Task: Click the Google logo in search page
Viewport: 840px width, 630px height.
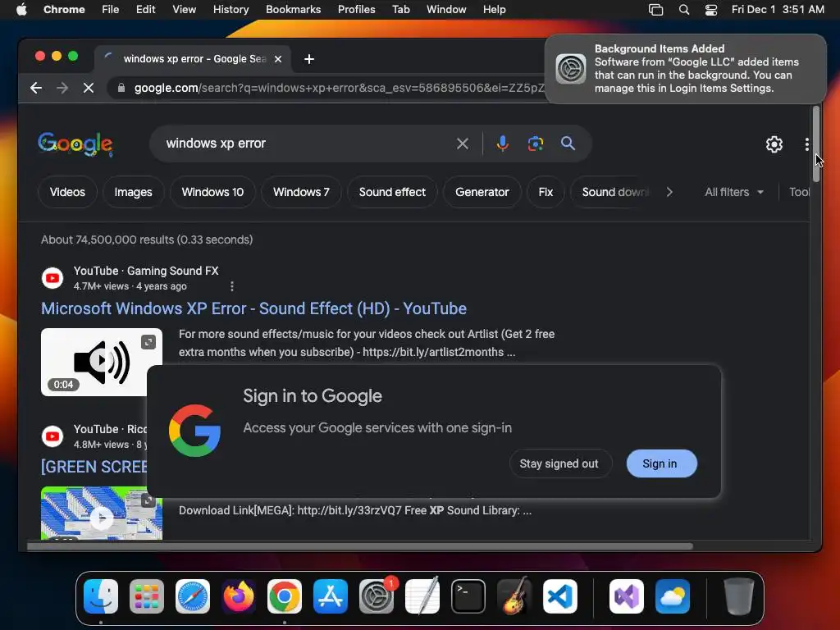Action: (75, 144)
